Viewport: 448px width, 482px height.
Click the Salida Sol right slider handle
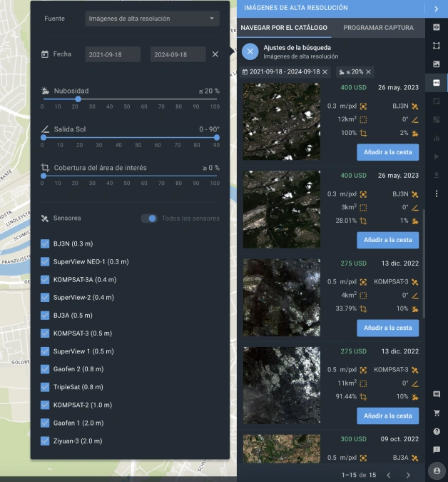(x=217, y=137)
